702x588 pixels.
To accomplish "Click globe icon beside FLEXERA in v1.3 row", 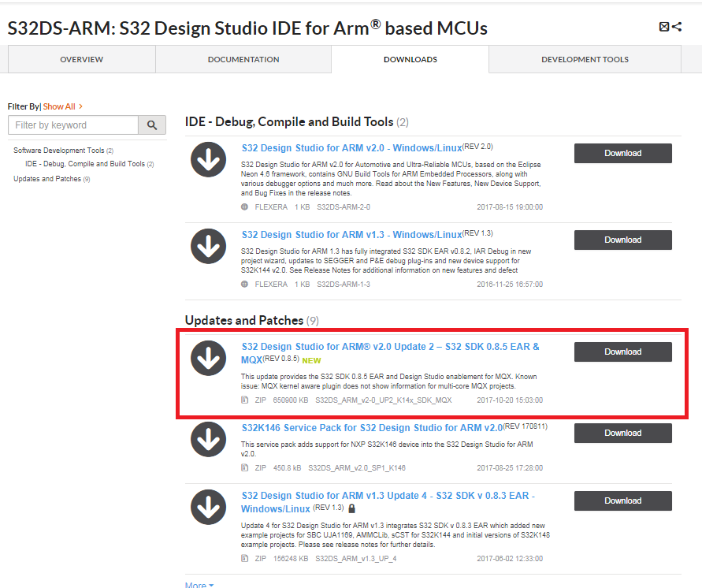I will [x=244, y=284].
